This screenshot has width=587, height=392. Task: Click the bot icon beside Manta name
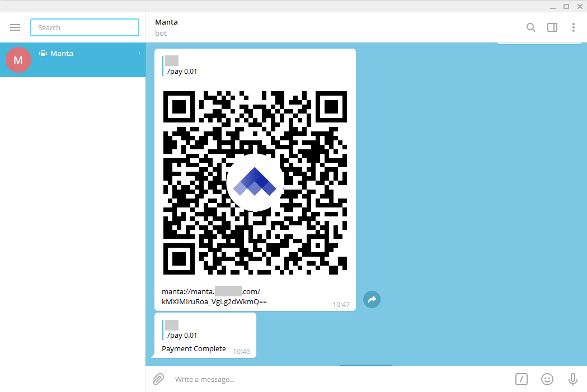pyautogui.click(x=43, y=53)
